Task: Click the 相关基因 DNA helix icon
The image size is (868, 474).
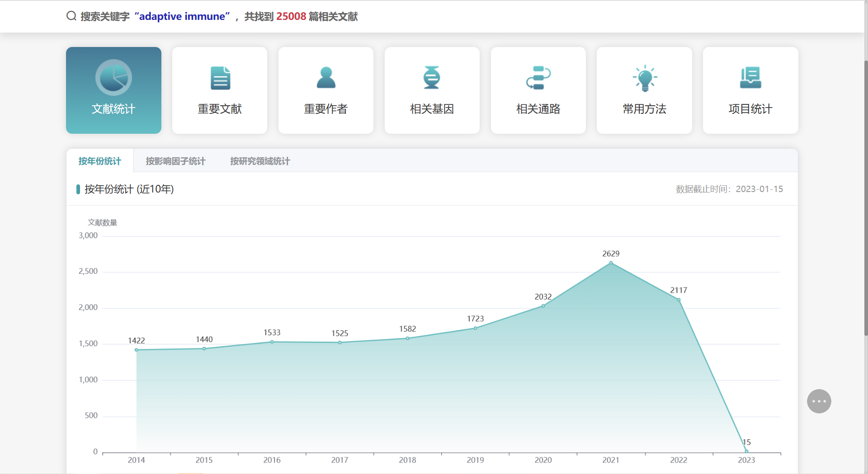Action: coord(432,78)
